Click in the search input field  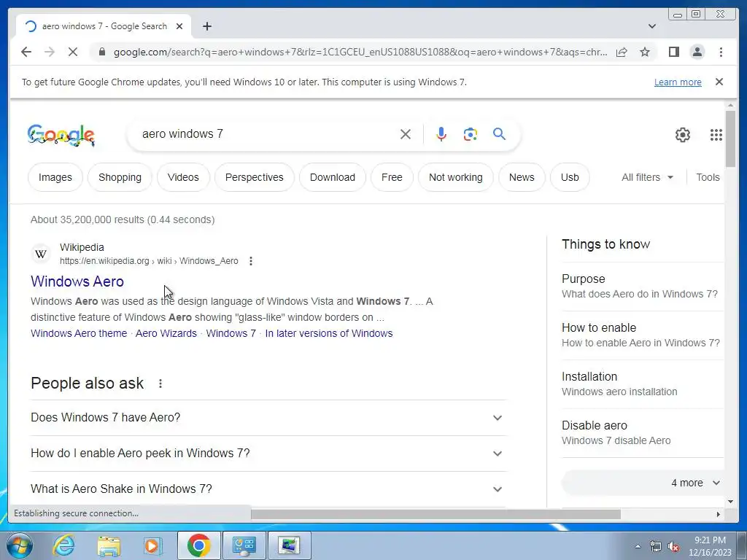(x=267, y=134)
